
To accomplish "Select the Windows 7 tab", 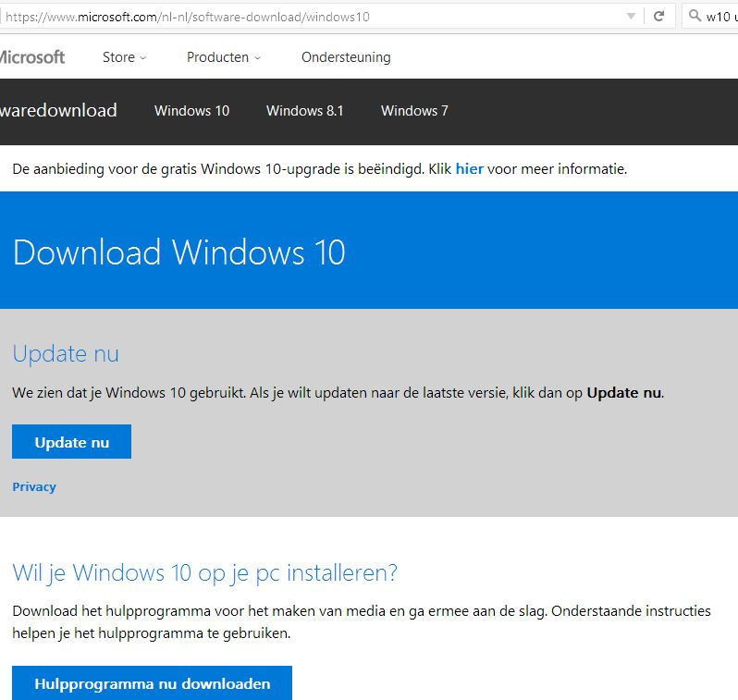I will point(414,111).
